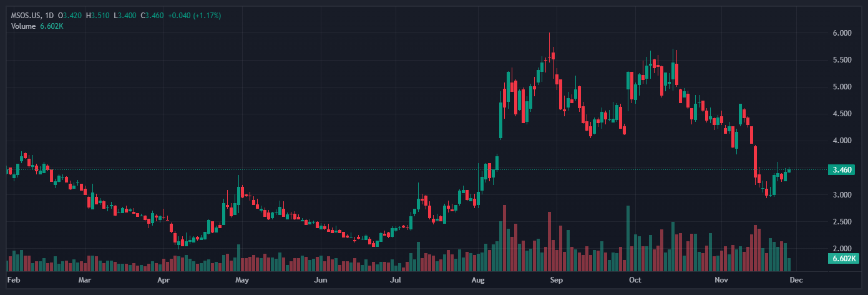This screenshot has height=295, width=868.
Task: Click the Aug date axis label
Action: point(479,281)
